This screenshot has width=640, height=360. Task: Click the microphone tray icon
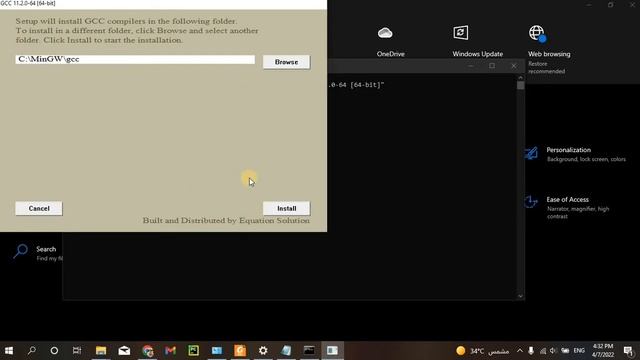coord(531,351)
